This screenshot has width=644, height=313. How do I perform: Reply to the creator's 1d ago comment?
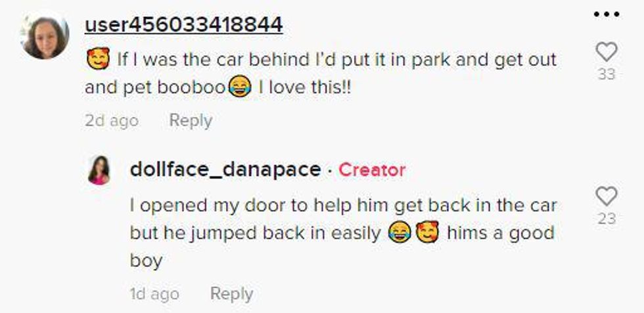pos(231,294)
